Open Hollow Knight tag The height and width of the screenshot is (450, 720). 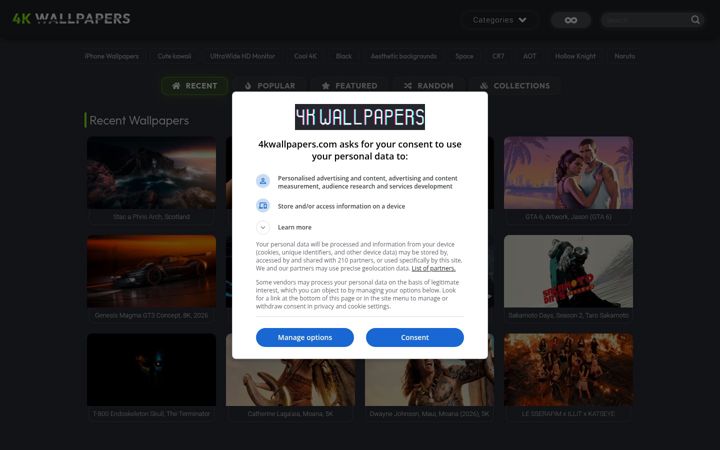point(575,56)
